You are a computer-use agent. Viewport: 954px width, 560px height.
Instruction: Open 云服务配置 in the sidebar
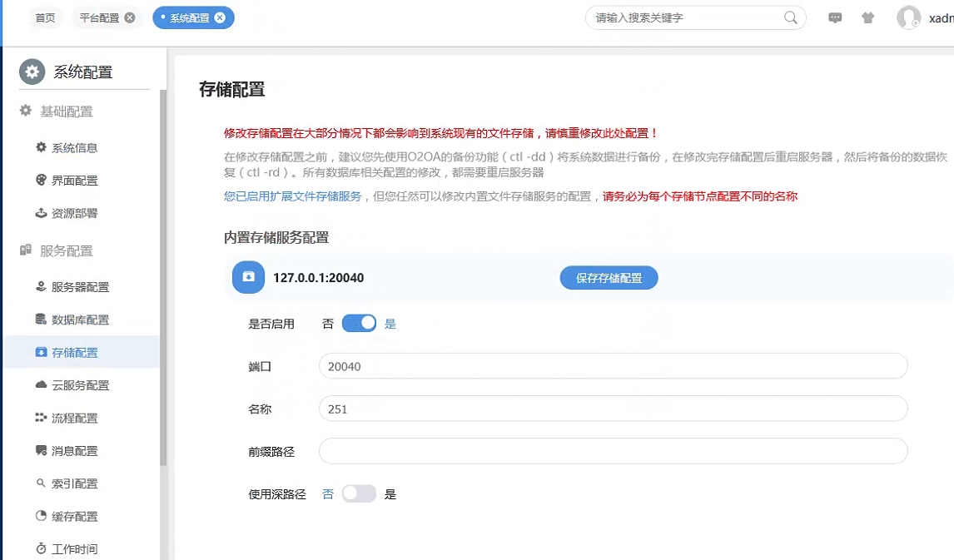(x=80, y=385)
